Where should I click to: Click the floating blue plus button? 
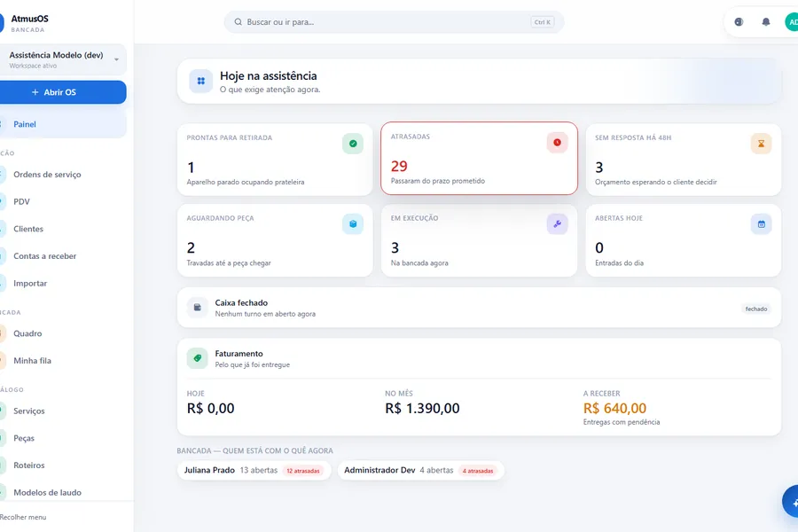(x=792, y=502)
